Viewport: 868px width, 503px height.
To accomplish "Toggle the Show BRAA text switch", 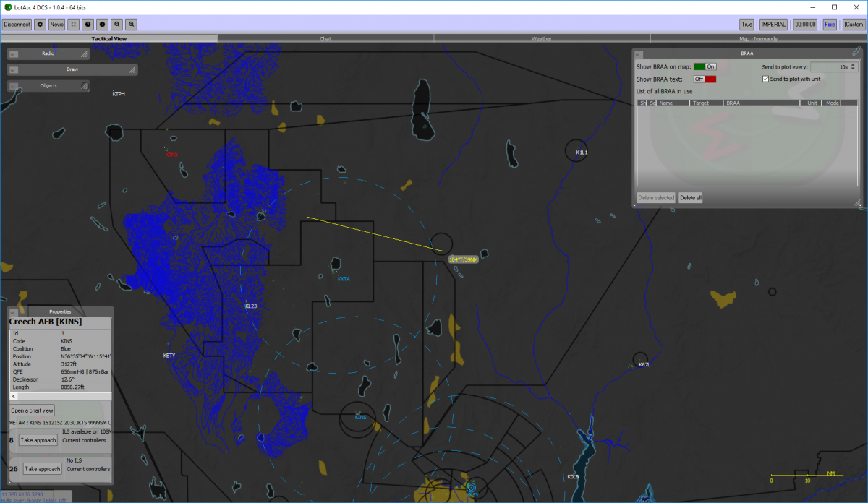I will click(705, 79).
